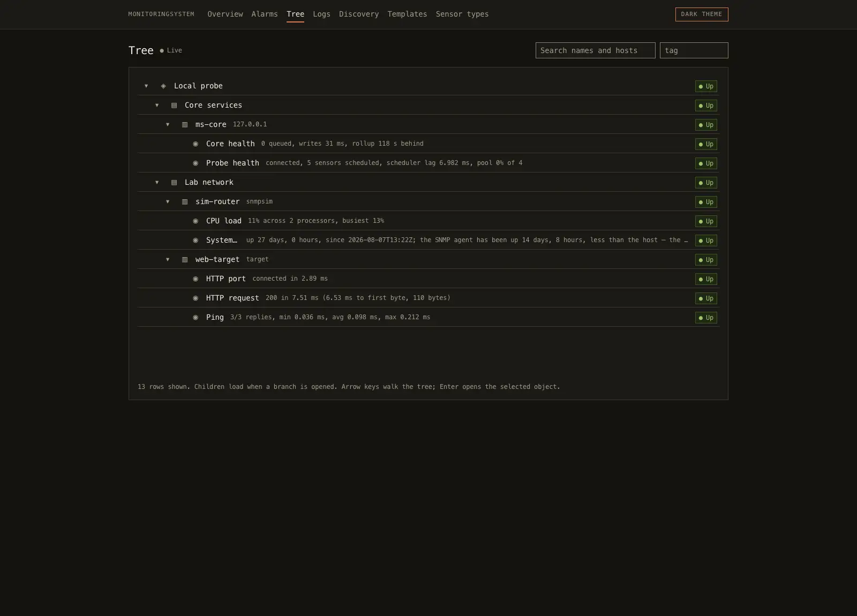
Task: Collapse the web-target device branch
Action: pos(168,260)
